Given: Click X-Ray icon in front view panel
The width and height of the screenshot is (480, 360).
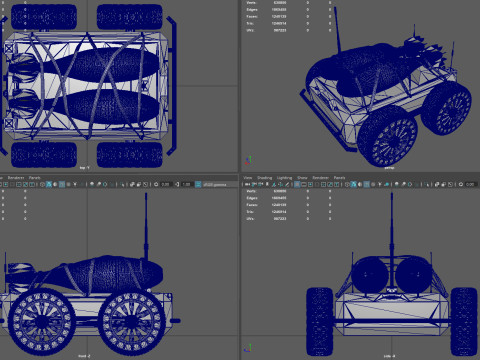Looking at the screenshot, I should pyautogui.click(x=132, y=184).
